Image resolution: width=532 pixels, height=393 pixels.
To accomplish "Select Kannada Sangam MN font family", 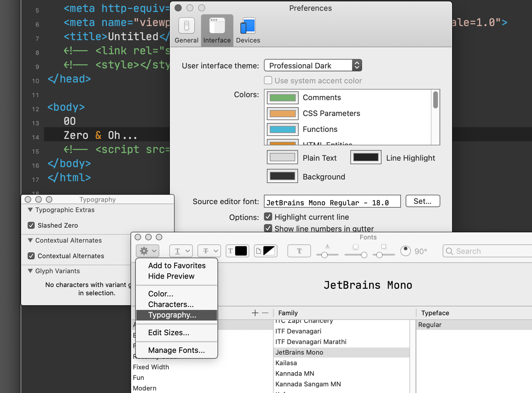I will click(x=342, y=384).
